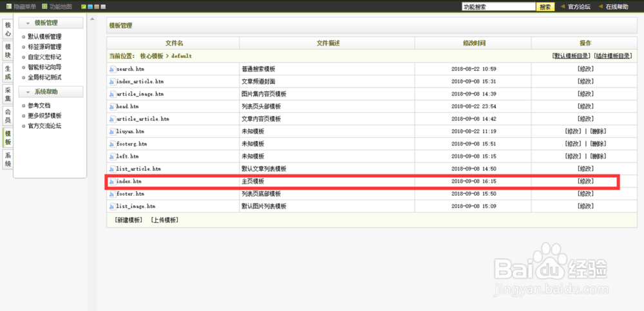Click 修改 for search.htm
The image size is (644, 311).
click(x=585, y=69)
